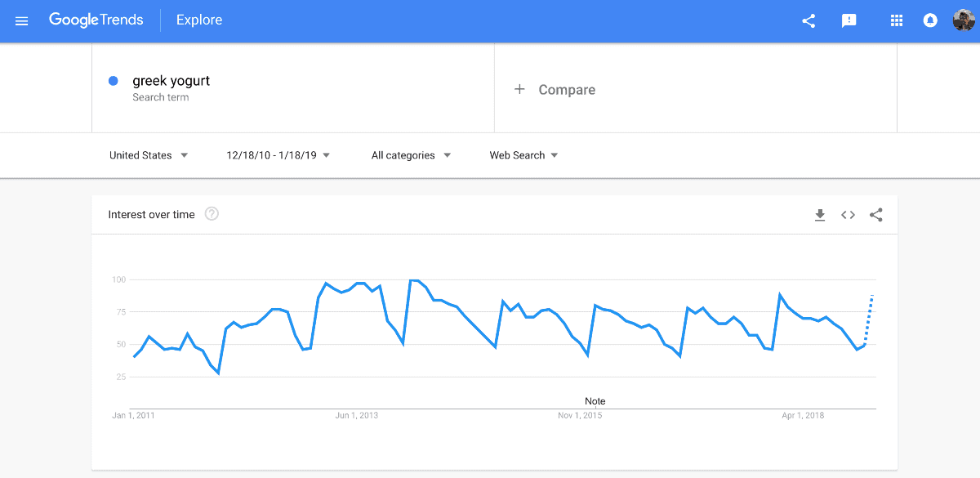
Task: Open the send feedback icon
Action: click(x=849, y=21)
